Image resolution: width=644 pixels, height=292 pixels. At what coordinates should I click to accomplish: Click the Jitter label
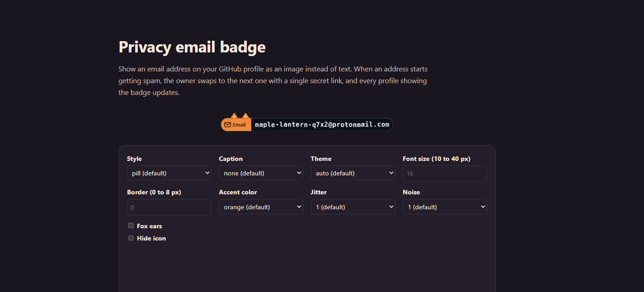(319, 192)
